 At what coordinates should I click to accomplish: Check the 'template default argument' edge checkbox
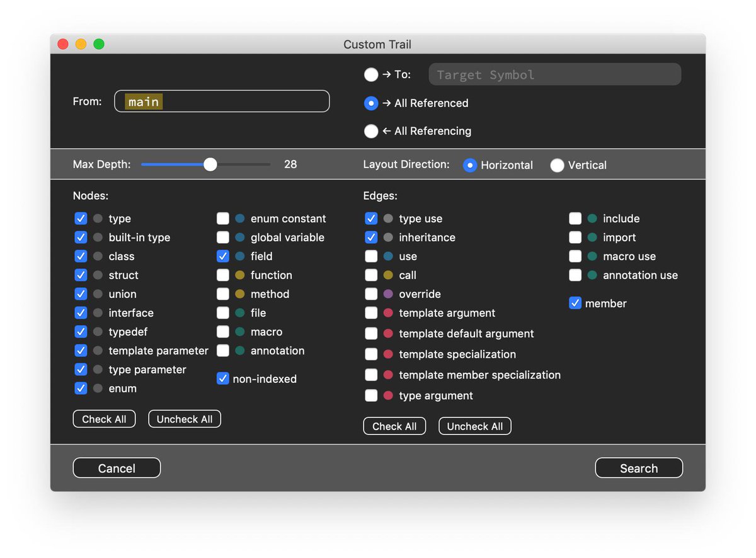coord(371,334)
